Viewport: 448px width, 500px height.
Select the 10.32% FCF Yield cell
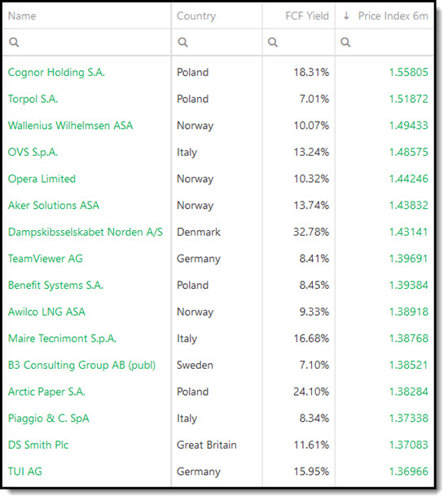[x=311, y=179]
